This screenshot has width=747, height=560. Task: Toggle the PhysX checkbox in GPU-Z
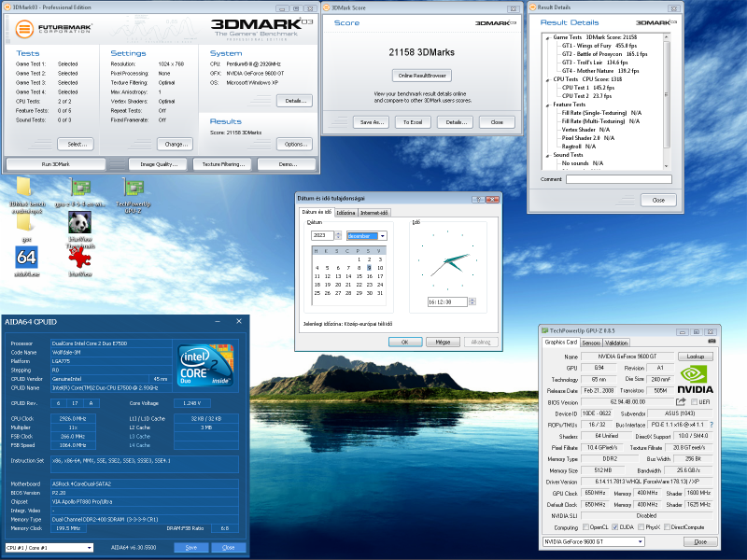coord(641,527)
